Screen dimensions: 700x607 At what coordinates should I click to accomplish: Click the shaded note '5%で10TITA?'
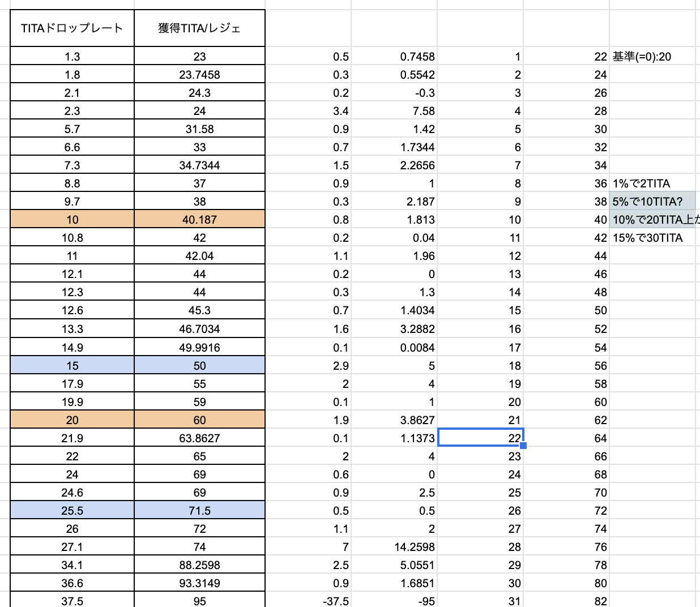[x=652, y=201]
